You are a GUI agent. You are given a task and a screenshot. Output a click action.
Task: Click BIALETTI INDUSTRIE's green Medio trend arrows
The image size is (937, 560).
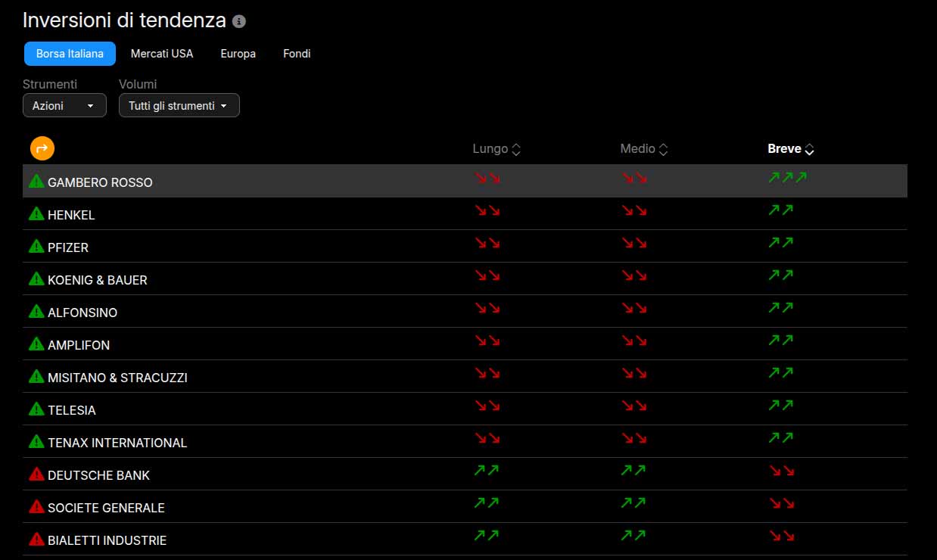[633, 535]
